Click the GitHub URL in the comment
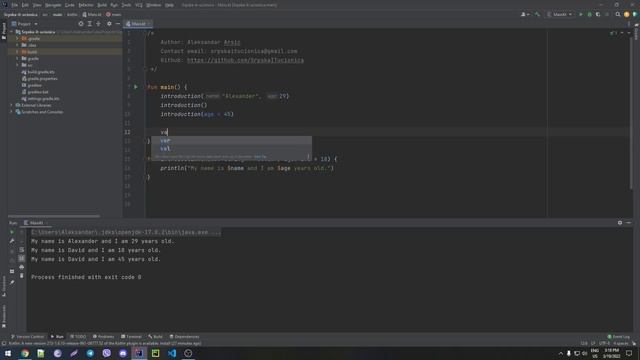The width and height of the screenshot is (640, 360). click(245, 60)
